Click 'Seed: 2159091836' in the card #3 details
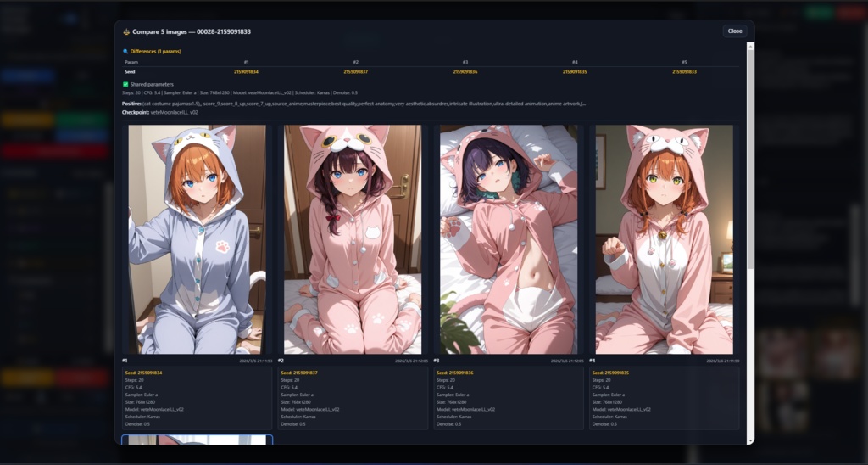 [x=454, y=373]
